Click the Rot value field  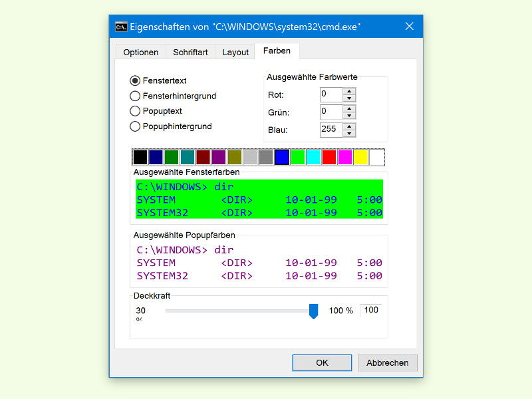click(x=331, y=94)
